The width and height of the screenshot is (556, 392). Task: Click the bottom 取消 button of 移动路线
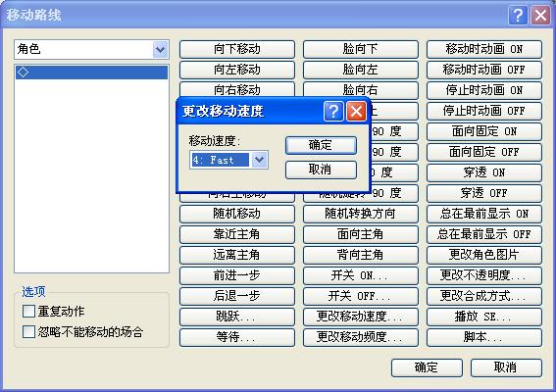(506, 367)
